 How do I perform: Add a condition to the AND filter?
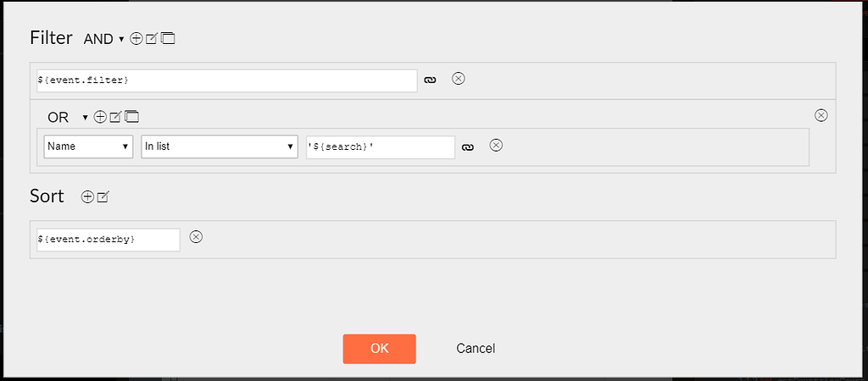[x=136, y=39]
